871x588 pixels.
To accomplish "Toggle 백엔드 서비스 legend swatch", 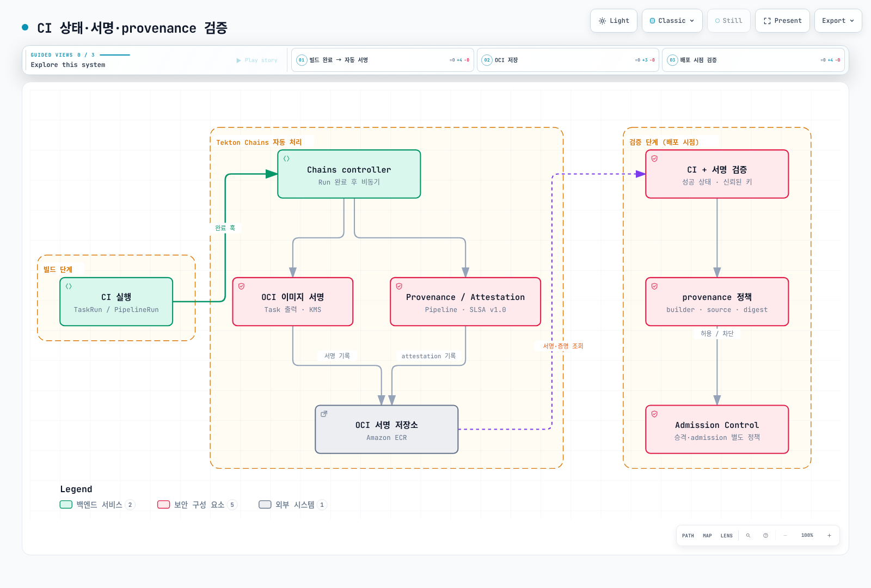I will (66, 505).
